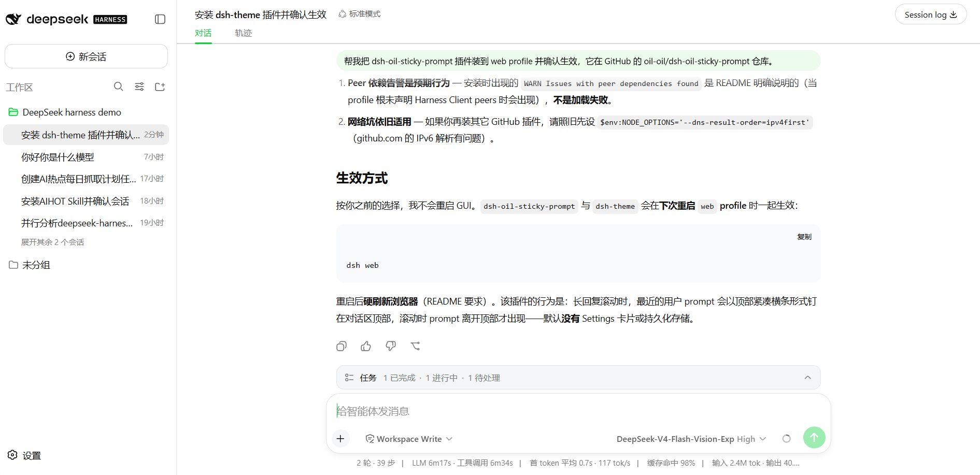Open DeepSeek-V4-Flash-Vision-Exp model dropdown
Viewport: 980px width, 475px height.
tap(691, 439)
